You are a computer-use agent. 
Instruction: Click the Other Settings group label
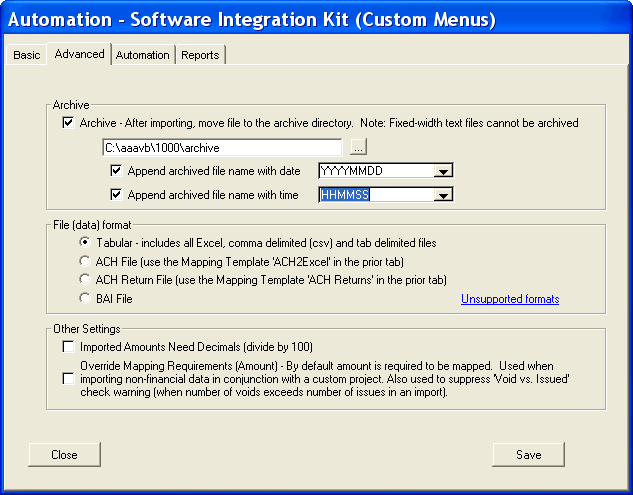[87, 329]
